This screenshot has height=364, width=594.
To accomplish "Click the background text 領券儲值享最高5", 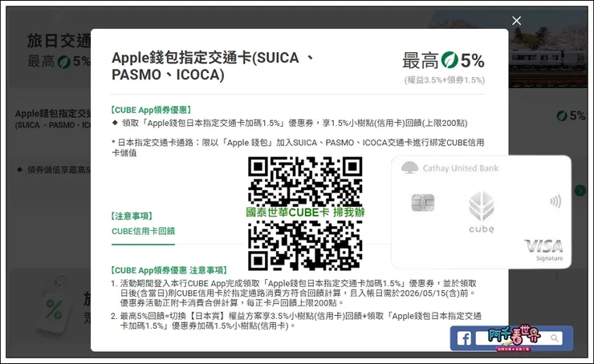I will pyautogui.click(x=59, y=170).
